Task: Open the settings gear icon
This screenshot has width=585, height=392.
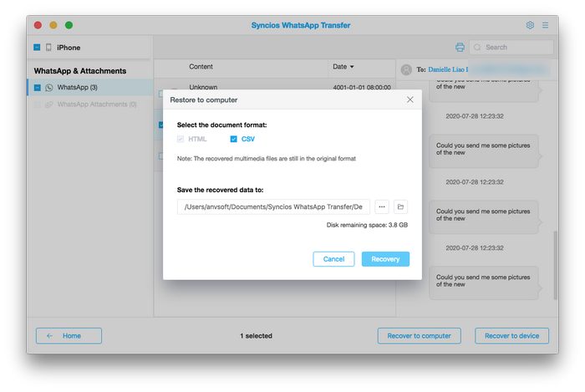Action: [530, 25]
